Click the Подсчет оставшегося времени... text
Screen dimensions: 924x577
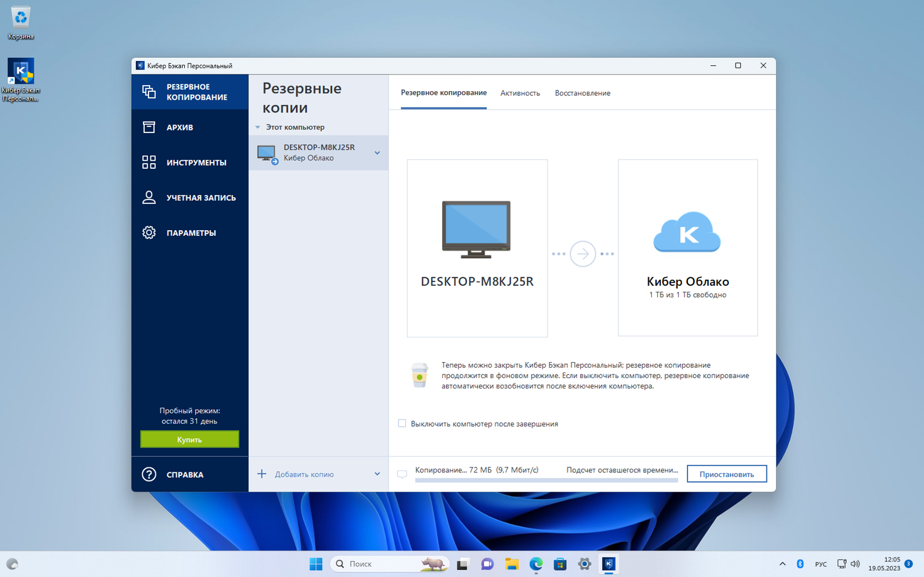click(622, 470)
